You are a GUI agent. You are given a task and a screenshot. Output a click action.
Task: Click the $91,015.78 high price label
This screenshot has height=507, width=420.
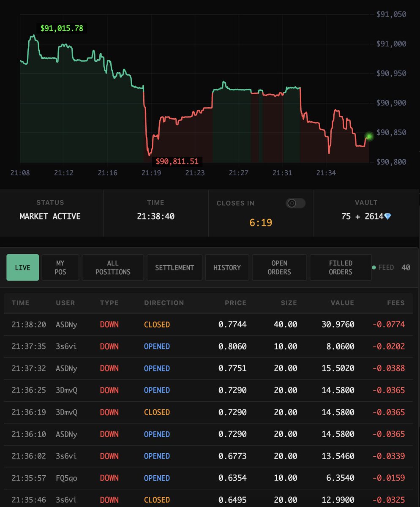coord(62,29)
